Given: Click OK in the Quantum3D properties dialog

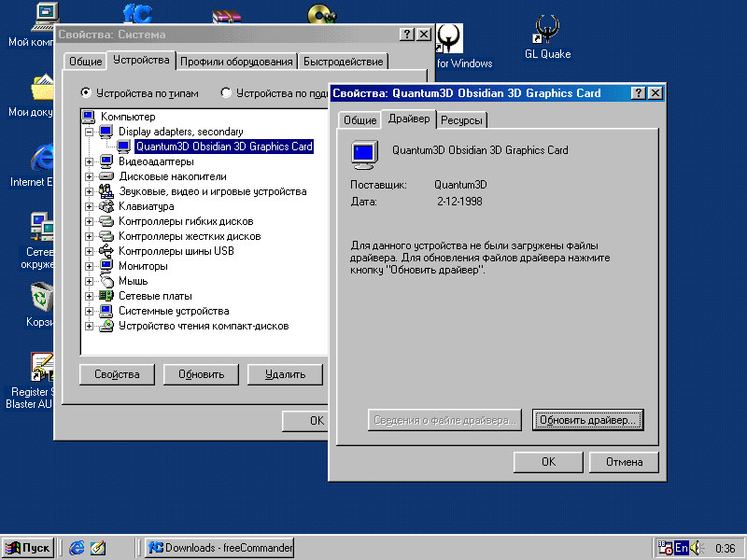Looking at the screenshot, I should click(x=548, y=462).
